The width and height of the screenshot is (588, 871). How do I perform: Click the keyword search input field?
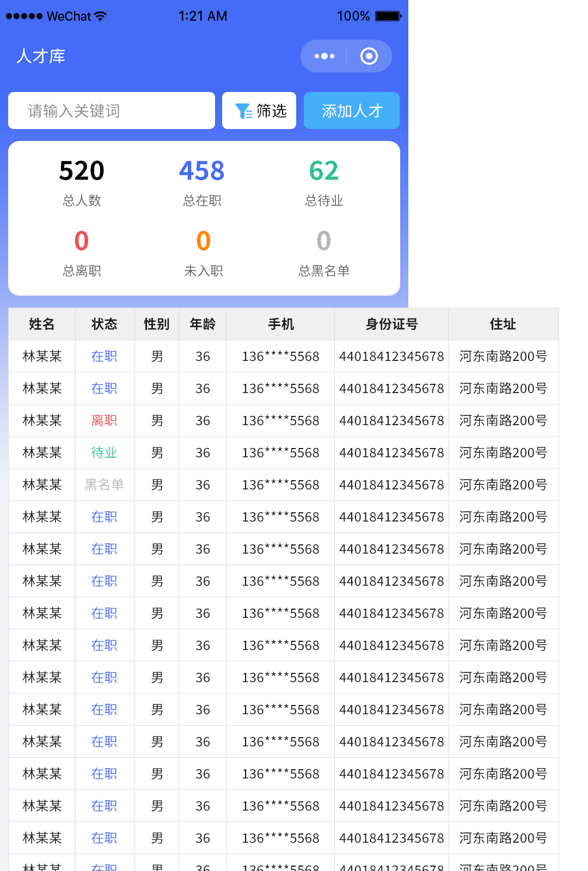[x=112, y=111]
